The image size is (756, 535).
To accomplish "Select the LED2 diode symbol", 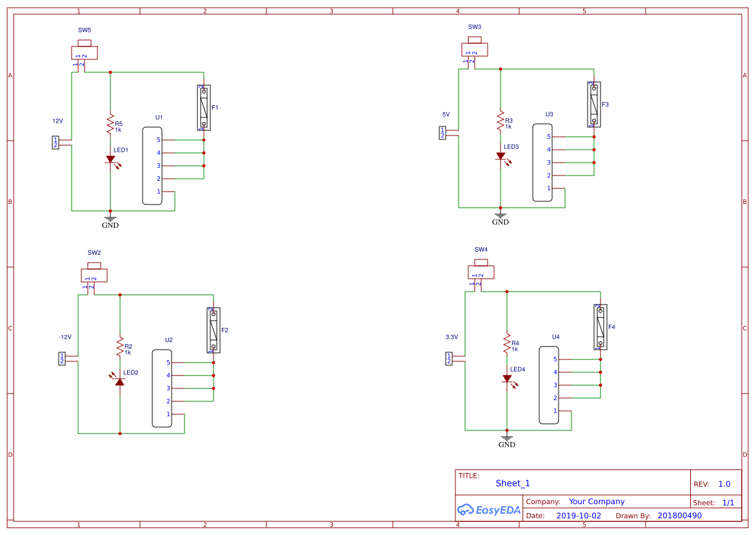I will click(x=119, y=381).
